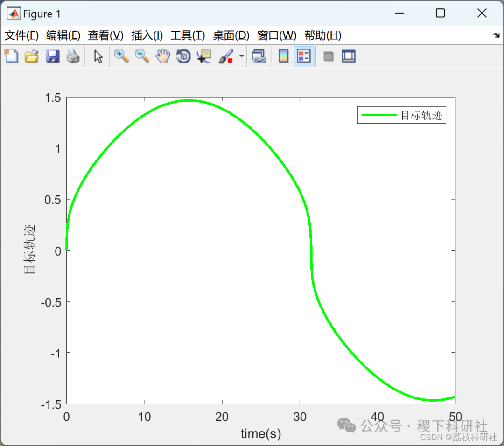
Task: Insert a colorbar using the toolbar icon
Action: 283,56
